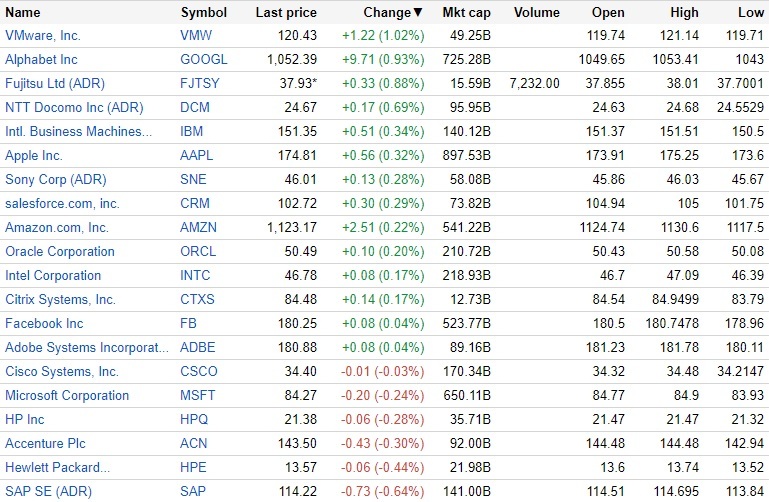Image resolution: width=769 pixels, height=502 pixels.
Task: Open the VMware, Inc. link
Action: [x=43, y=36]
